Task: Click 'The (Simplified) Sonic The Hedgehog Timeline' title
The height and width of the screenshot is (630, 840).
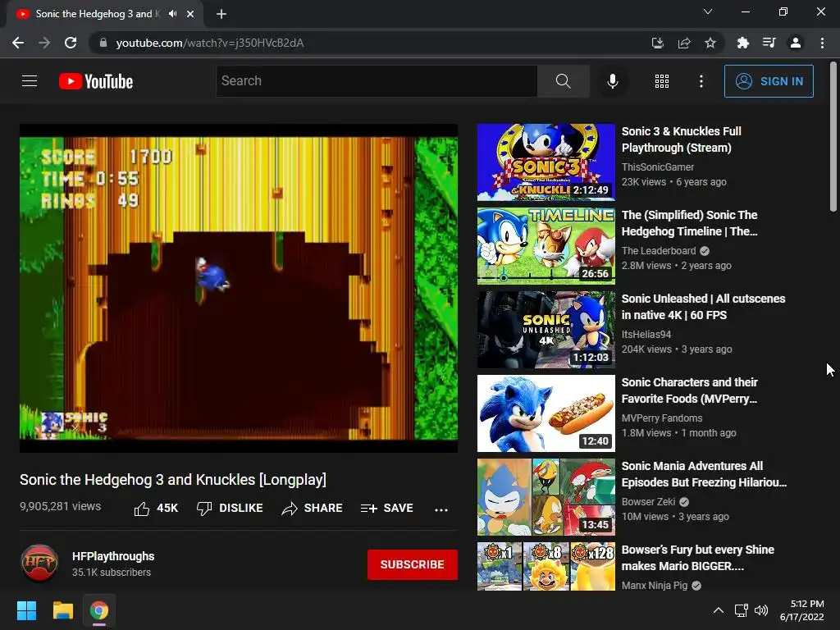Action: click(689, 223)
